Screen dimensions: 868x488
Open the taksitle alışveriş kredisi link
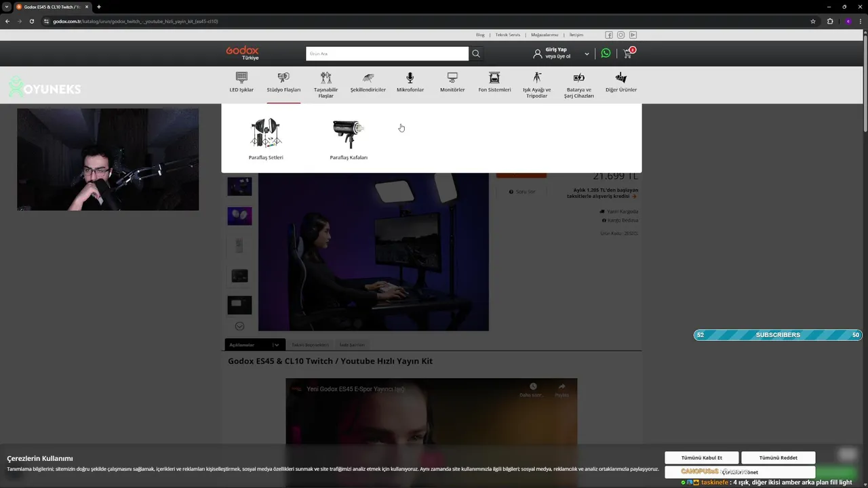[602, 193]
